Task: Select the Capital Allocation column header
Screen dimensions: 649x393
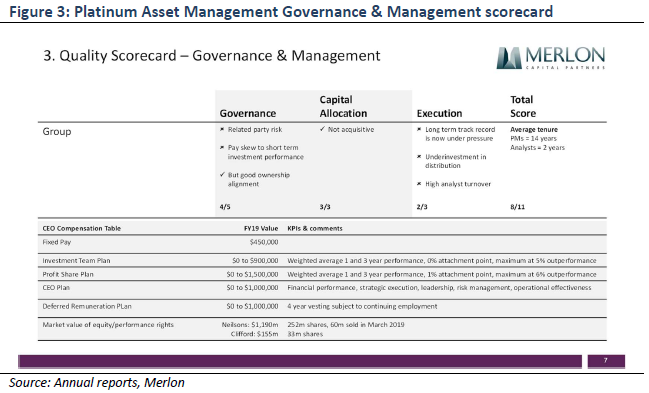Action: 343,106
